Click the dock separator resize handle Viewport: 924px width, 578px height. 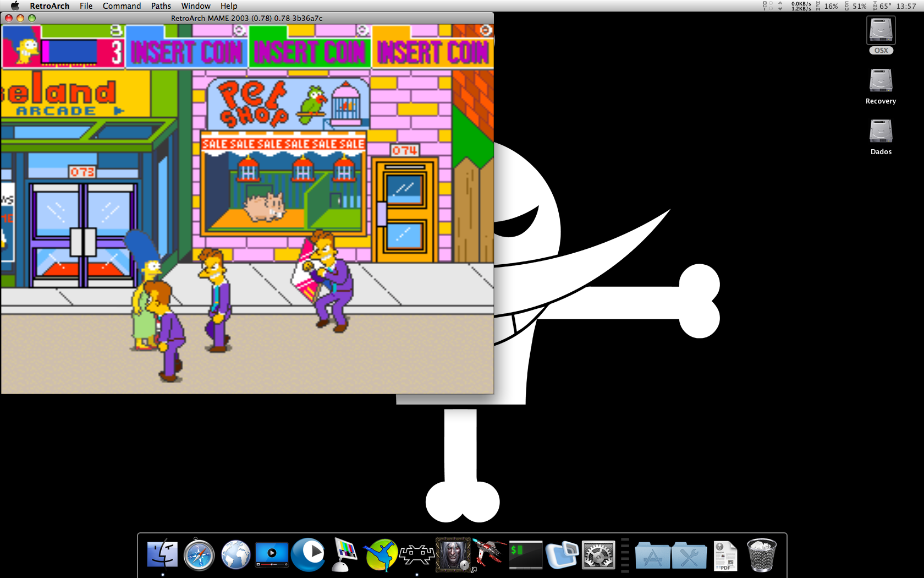click(x=625, y=555)
